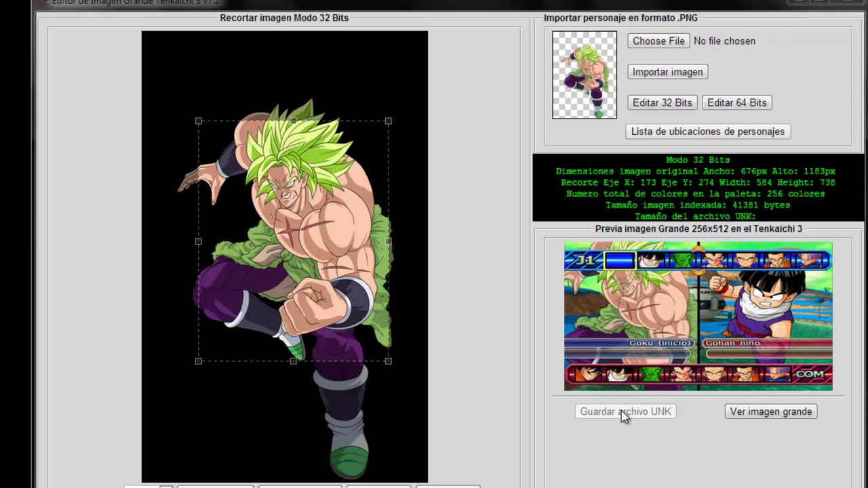
Task: Open Lista de ubicaciones de personajes
Action: 707,131
